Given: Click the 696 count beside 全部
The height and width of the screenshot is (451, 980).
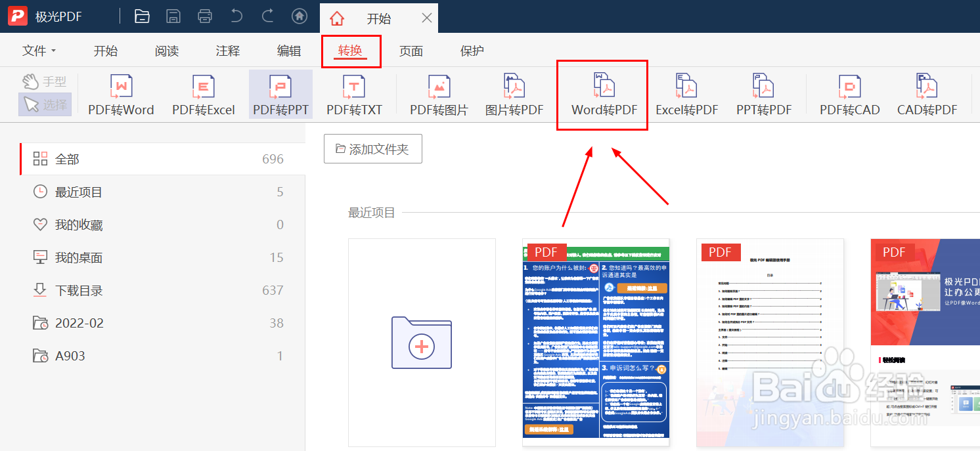Looking at the screenshot, I should tap(273, 159).
